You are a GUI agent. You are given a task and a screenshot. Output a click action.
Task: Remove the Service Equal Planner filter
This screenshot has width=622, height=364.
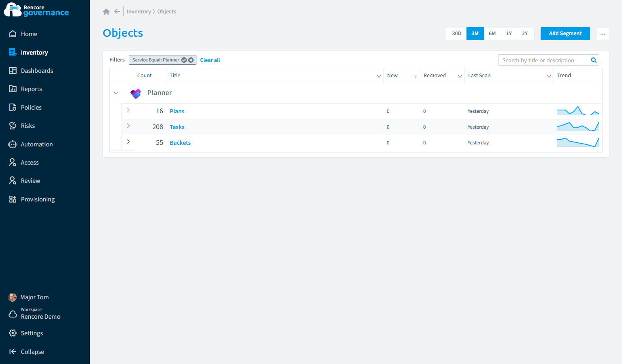pyautogui.click(x=191, y=60)
